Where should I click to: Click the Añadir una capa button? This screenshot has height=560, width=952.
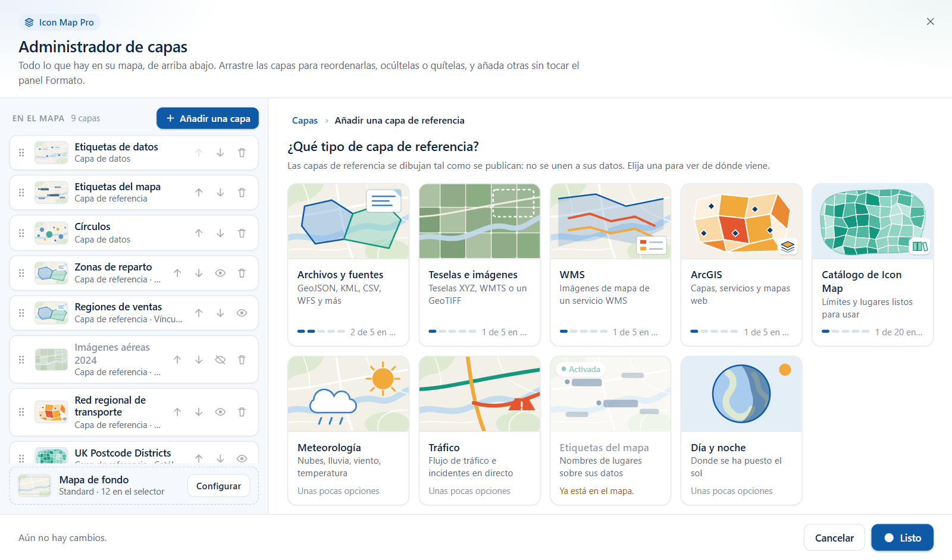click(208, 118)
